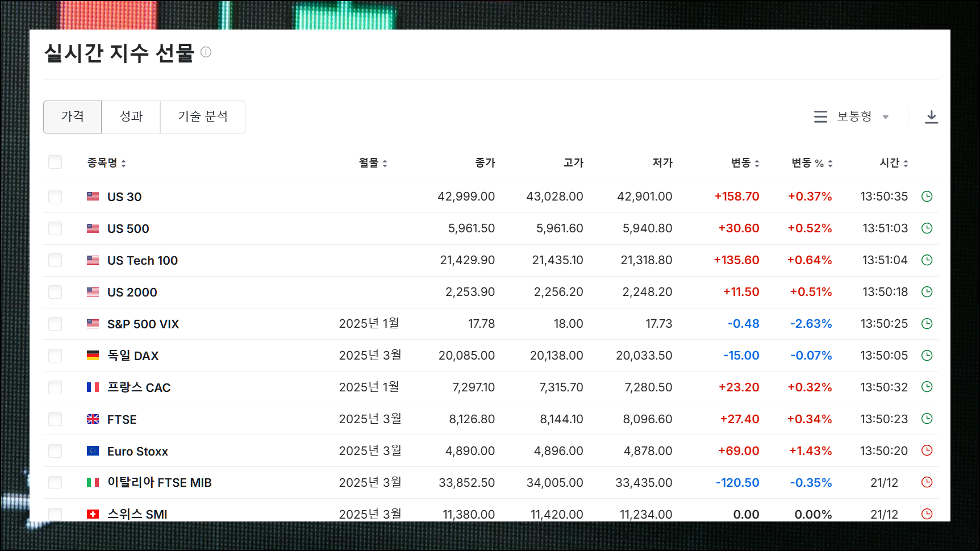Open the US 2000 index link
The width and height of the screenshot is (980, 551).
coord(132,292)
